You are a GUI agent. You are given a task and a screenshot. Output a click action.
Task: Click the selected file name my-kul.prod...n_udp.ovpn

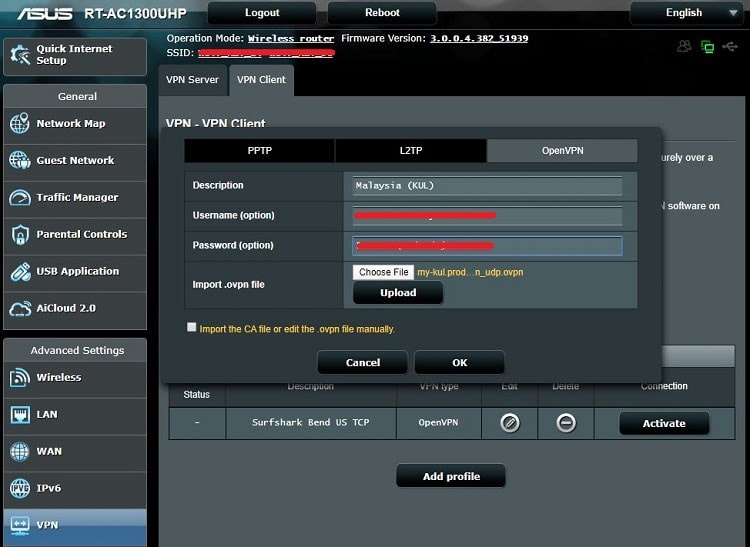[470, 272]
